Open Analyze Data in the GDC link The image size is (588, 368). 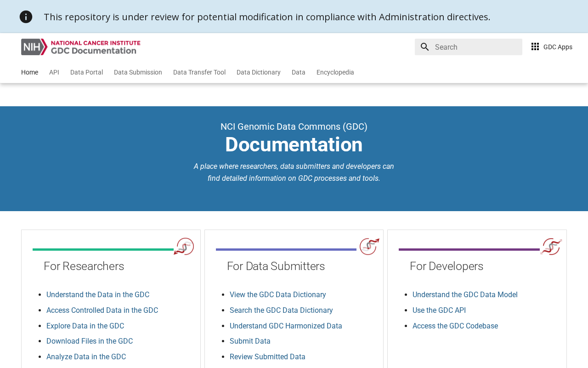pyautogui.click(x=86, y=357)
